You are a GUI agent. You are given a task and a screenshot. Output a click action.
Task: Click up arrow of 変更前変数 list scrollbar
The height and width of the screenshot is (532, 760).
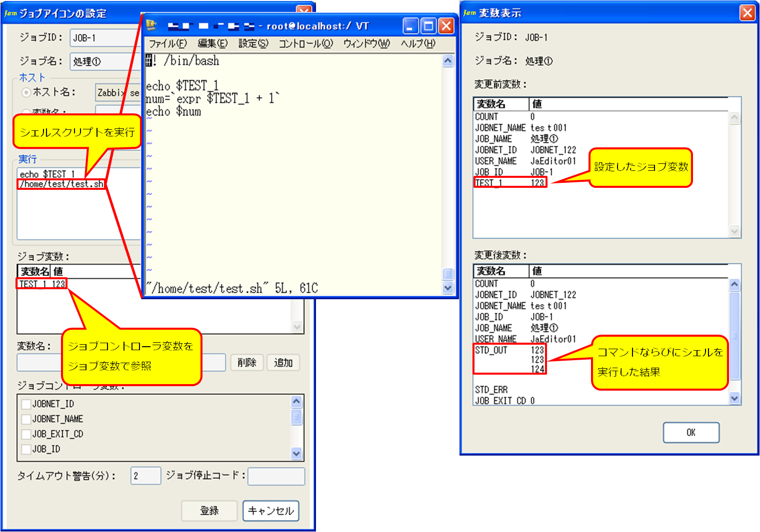734,118
